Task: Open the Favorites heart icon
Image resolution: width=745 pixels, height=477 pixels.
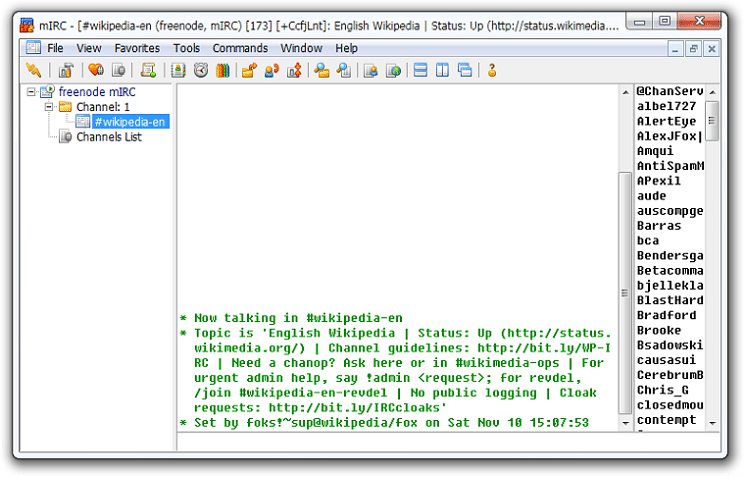Action: click(96, 70)
